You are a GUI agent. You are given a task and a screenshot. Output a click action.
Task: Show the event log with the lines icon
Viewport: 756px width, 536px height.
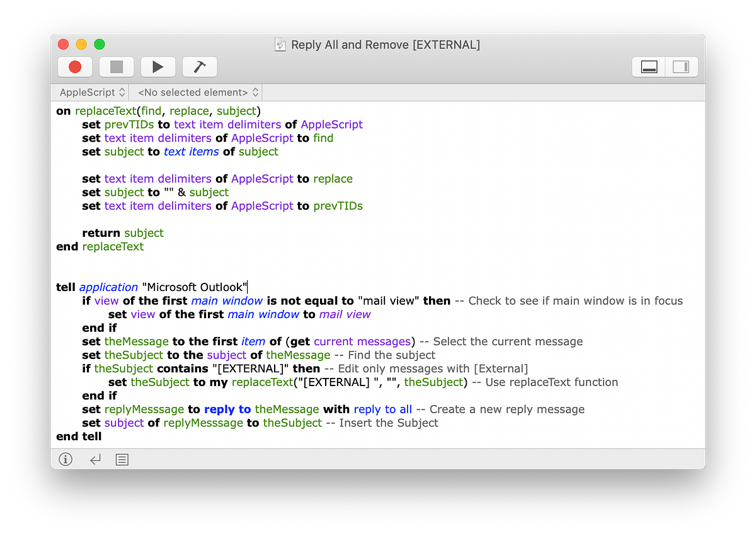point(121,459)
